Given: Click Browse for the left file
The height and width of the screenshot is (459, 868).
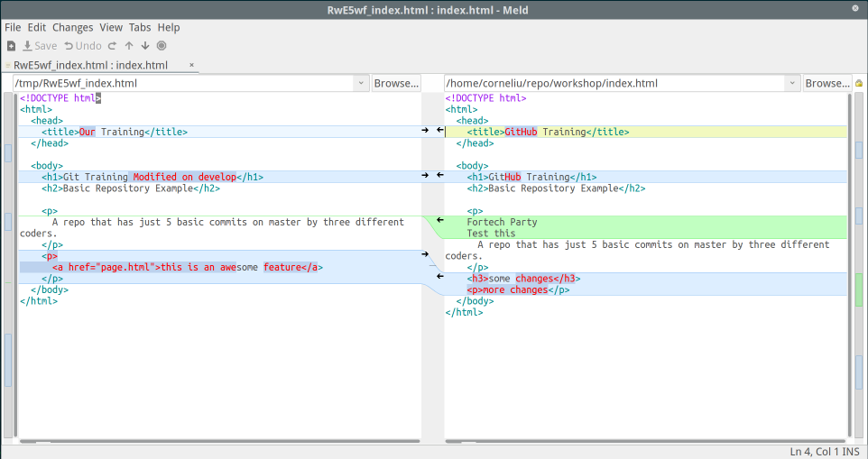Looking at the screenshot, I should pos(396,84).
